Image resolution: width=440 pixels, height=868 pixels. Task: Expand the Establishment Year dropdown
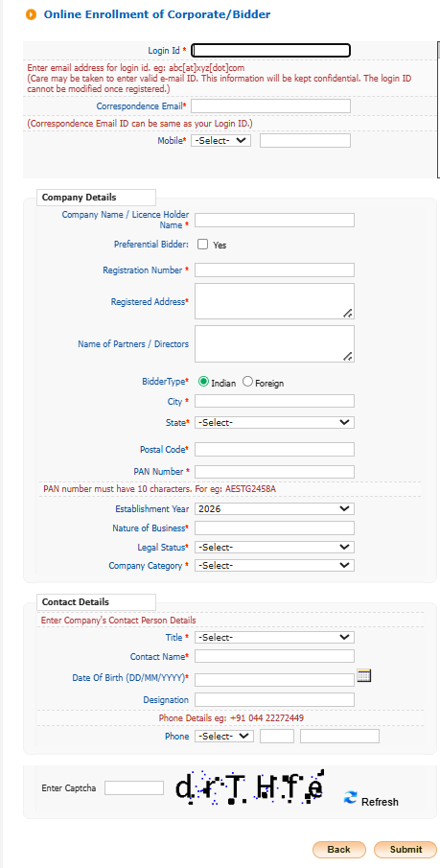274,508
